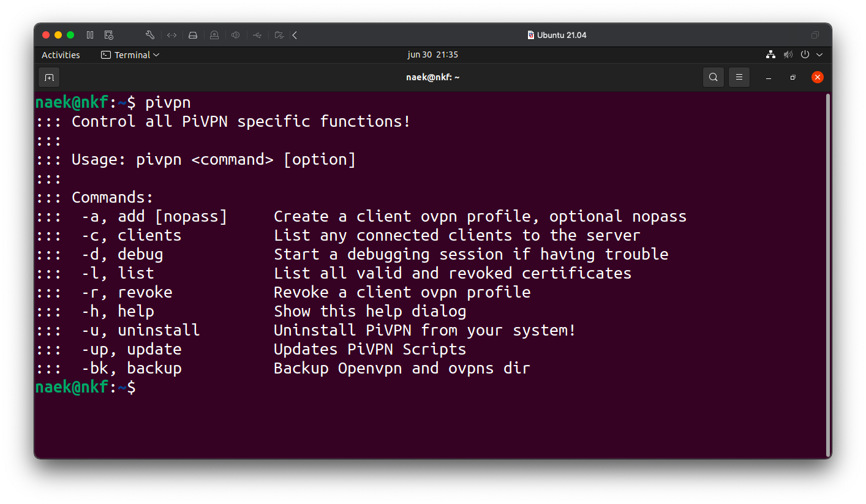This screenshot has width=866, height=504.
Task: Click the power icon in top bar
Action: tap(805, 55)
